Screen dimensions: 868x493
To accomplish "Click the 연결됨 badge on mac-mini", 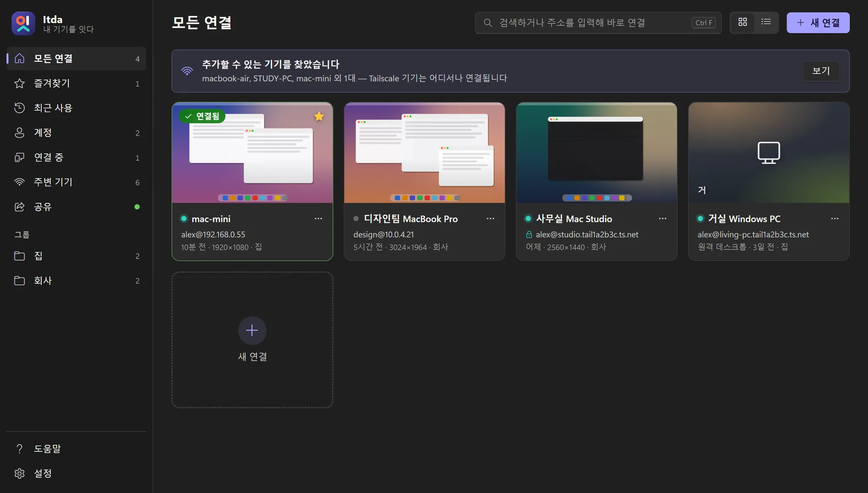I will click(202, 116).
